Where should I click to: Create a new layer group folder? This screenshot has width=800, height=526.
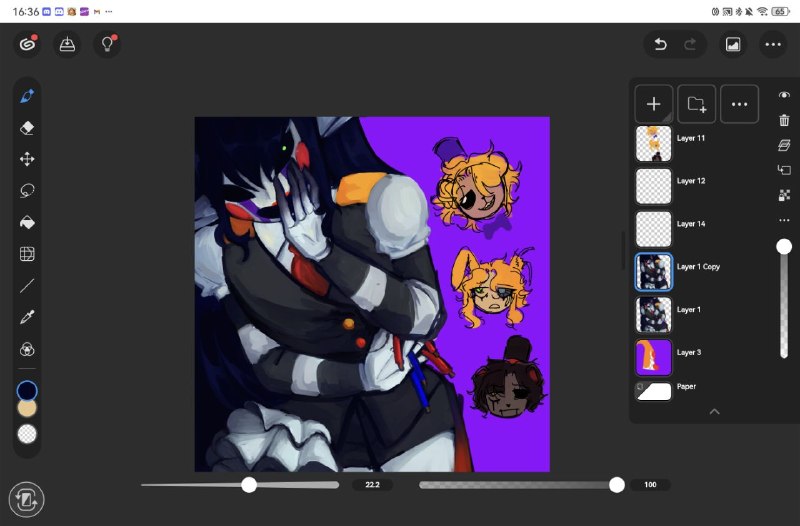pos(696,104)
